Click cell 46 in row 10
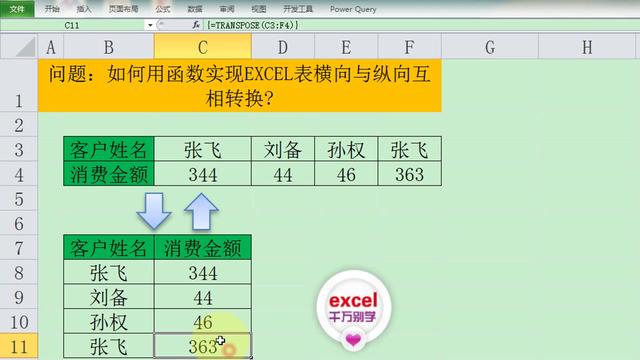The image size is (640, 360). 202,322
